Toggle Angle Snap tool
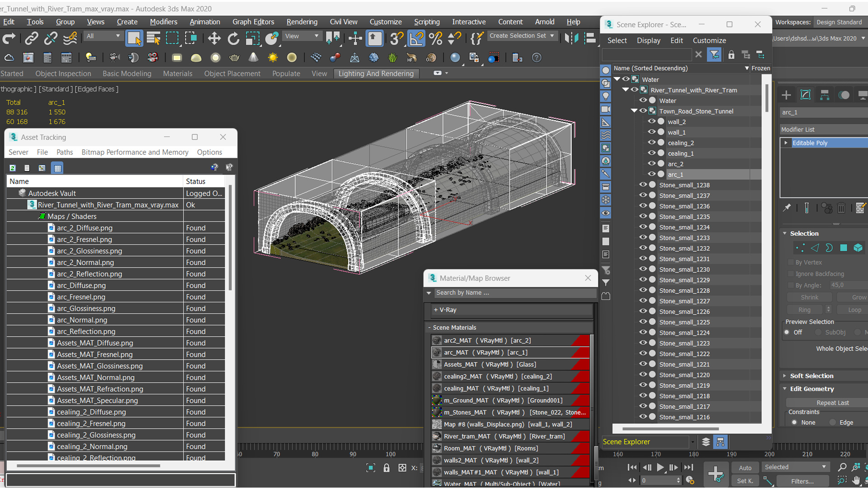The image size is (868, 488). [x=416, y=39]
